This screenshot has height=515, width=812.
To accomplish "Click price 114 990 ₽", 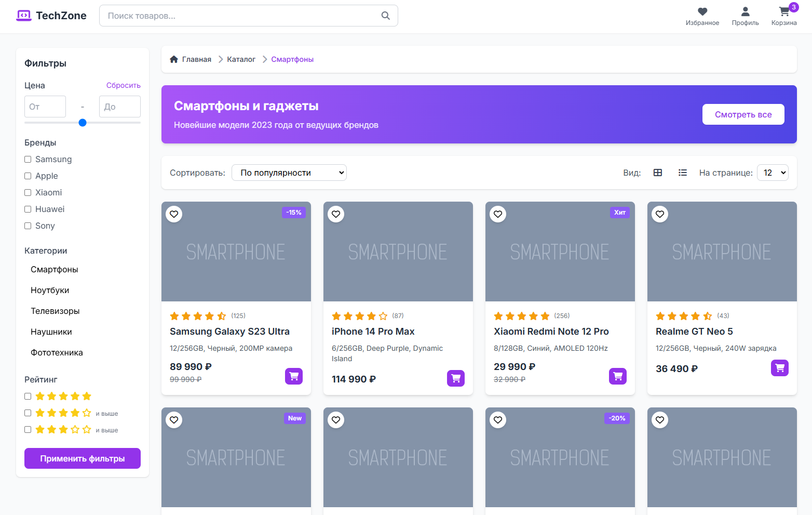I will coord(354,379).
